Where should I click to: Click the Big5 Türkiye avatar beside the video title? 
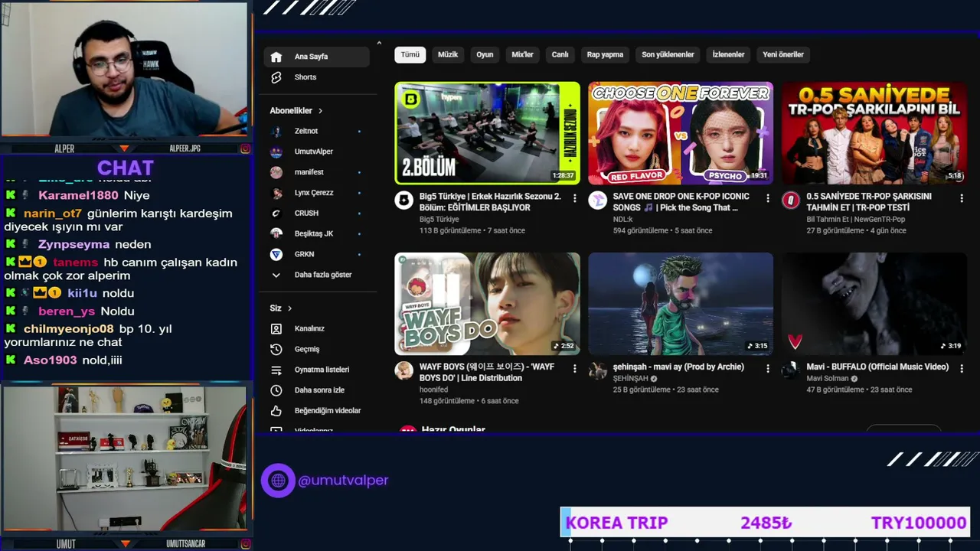tap(403, 201)
